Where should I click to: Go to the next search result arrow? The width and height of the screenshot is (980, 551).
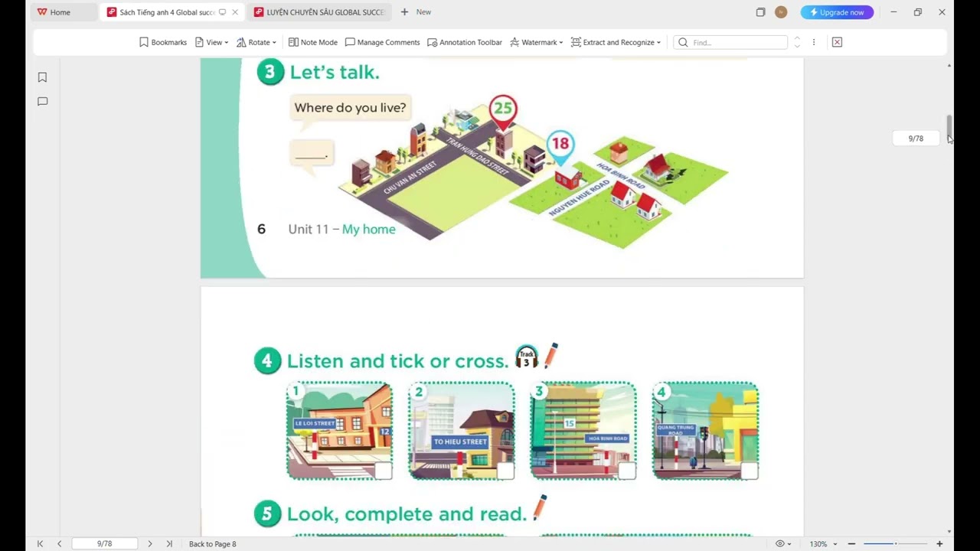pyautogui.click(x=797, y=46)
